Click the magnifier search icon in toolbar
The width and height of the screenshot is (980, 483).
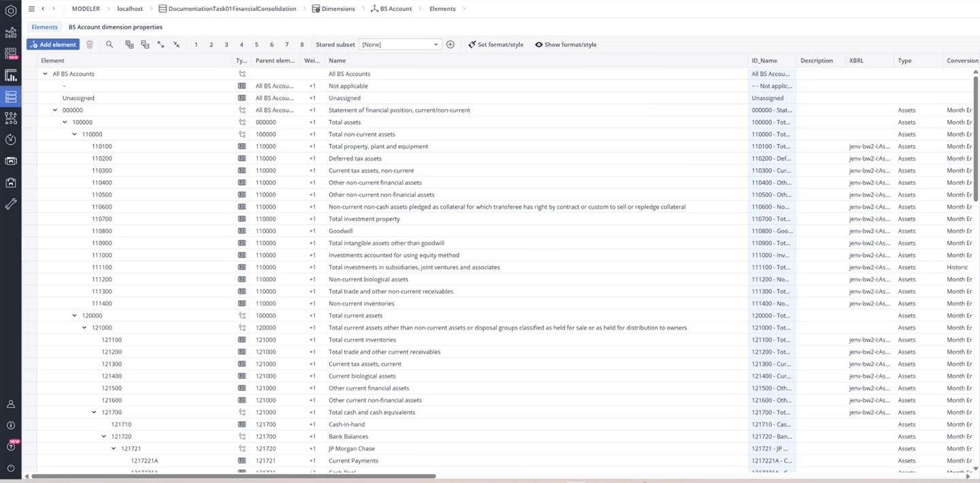[109, 44]
